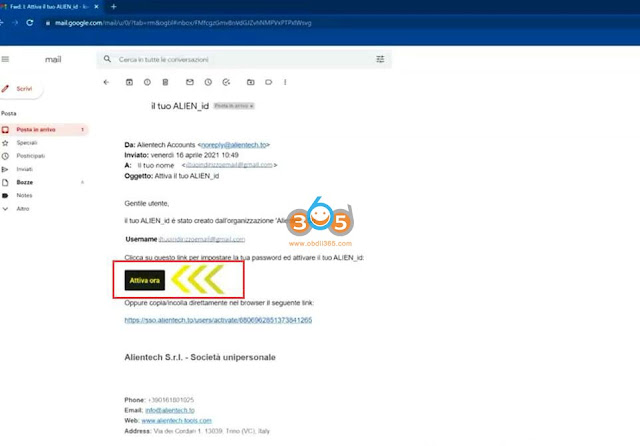Click recipient gmail address link
Image resolution: width=640 pixels, height=446 pixels.
(229, 165)
